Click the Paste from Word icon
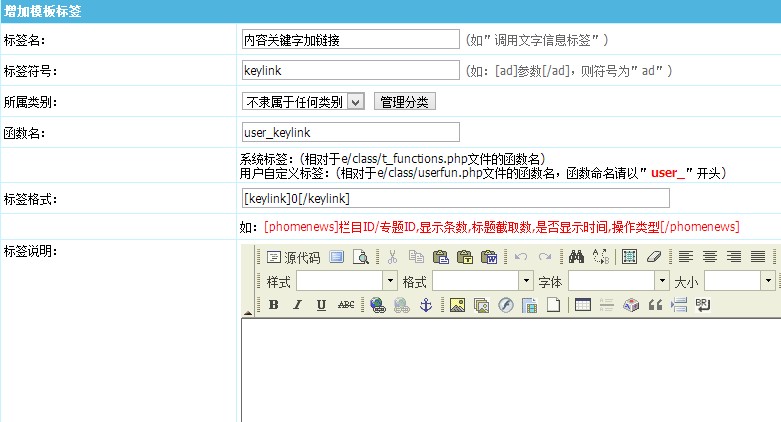The height and width of the screenshot is (422, 781). [489, 257]
